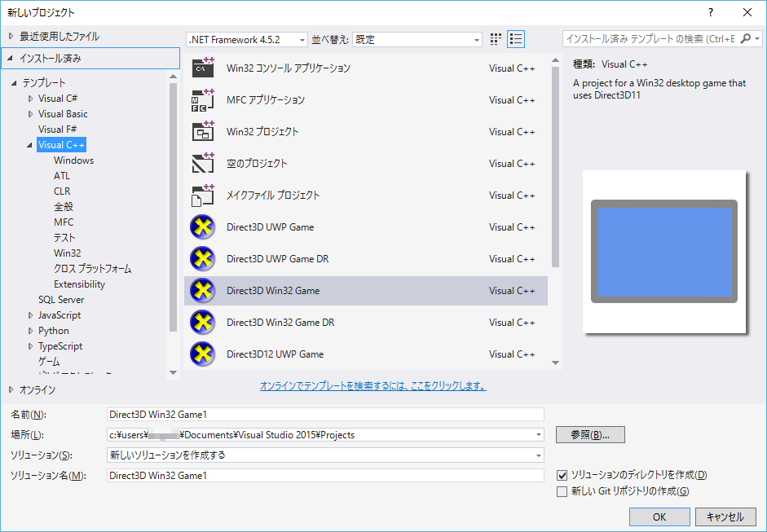Click the template preview thumbnail
Viewport: 767px width, 532px height.
(663, 251)
